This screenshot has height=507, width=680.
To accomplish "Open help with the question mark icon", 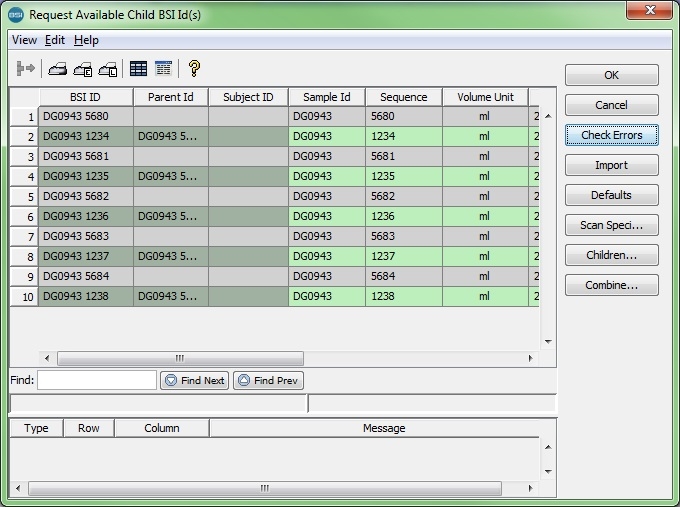I will [194, 69].
